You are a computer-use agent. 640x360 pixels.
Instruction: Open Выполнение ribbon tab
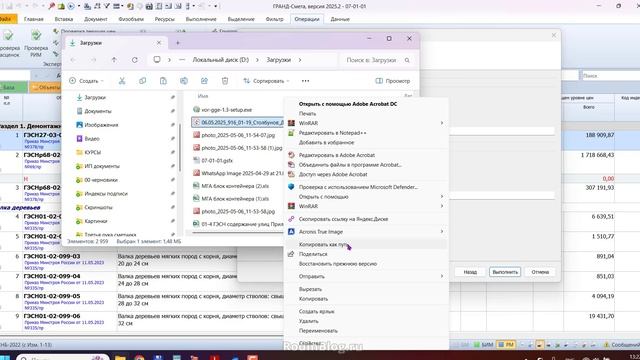coord(201,19)
